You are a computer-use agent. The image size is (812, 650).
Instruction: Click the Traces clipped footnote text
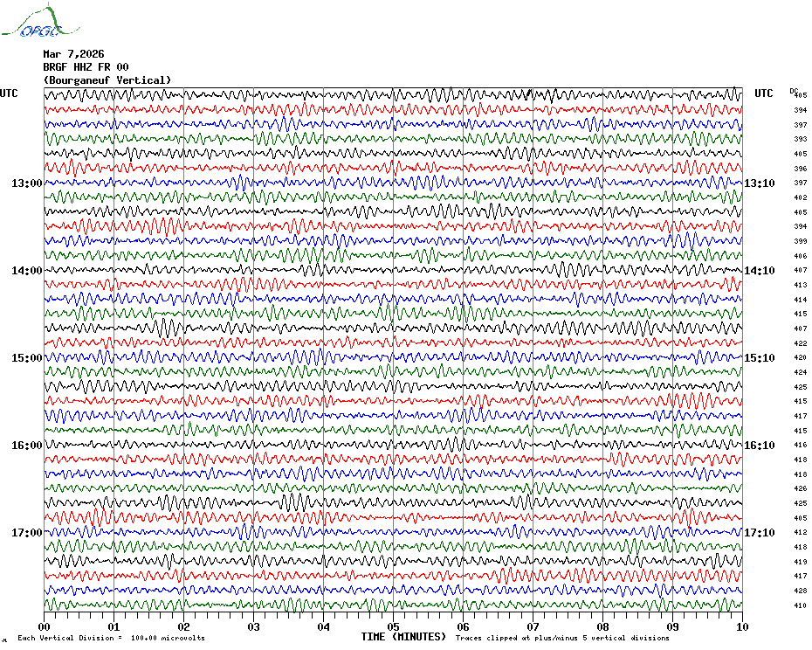(x=562, y=638)
